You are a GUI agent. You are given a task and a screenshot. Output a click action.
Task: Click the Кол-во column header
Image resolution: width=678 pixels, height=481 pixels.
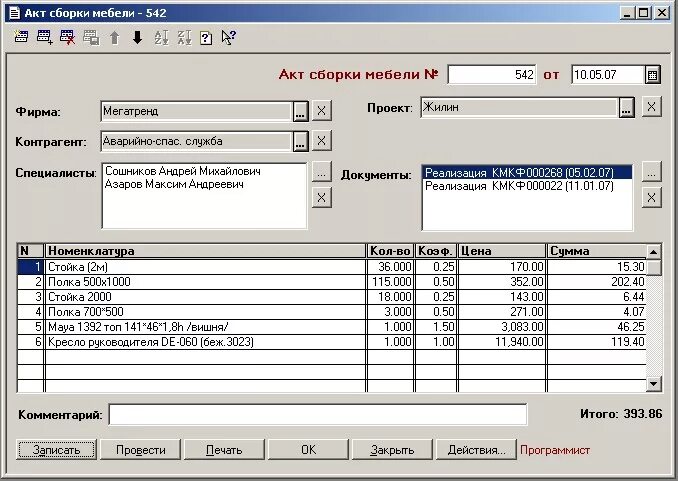click(x=390, y=251)
